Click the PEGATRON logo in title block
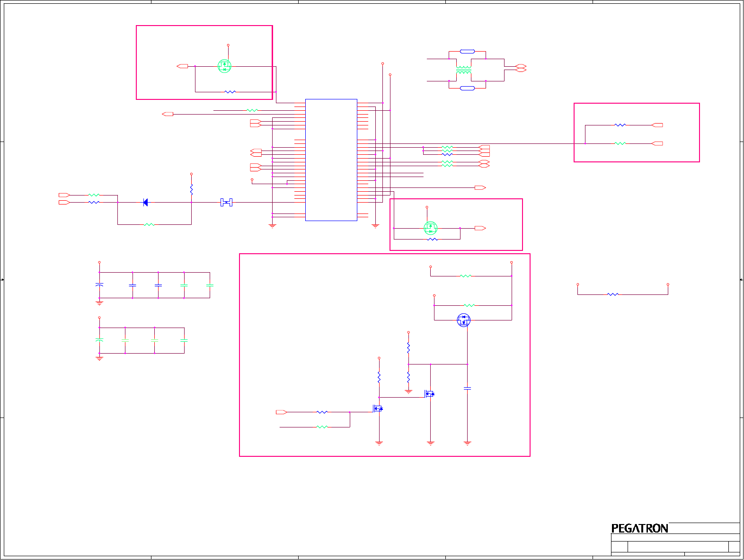Screen dimensions: 744x560 click(x=639, y=528)
